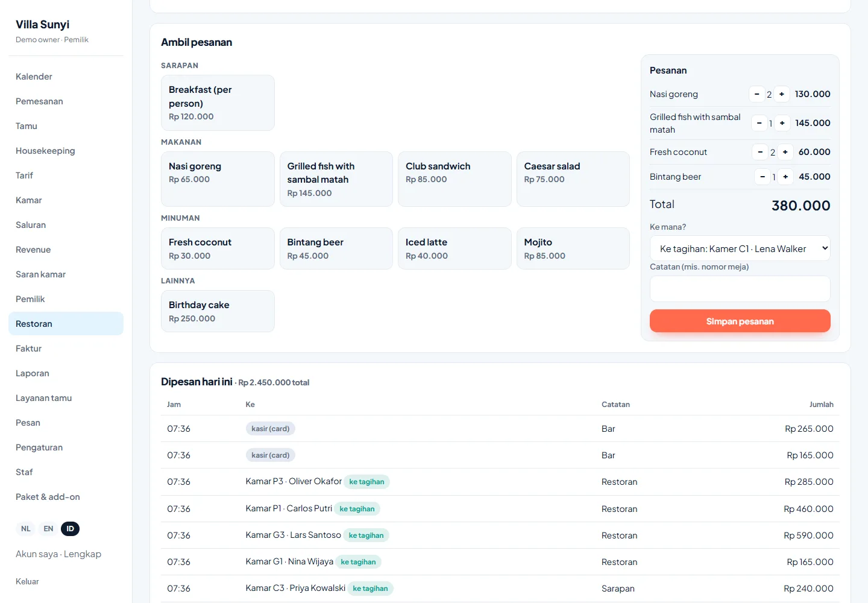Image resolution: width=868 pixels, height=603 pixels.
Task: Navigate to Restoran in sidebar
Action: point(66,324)
